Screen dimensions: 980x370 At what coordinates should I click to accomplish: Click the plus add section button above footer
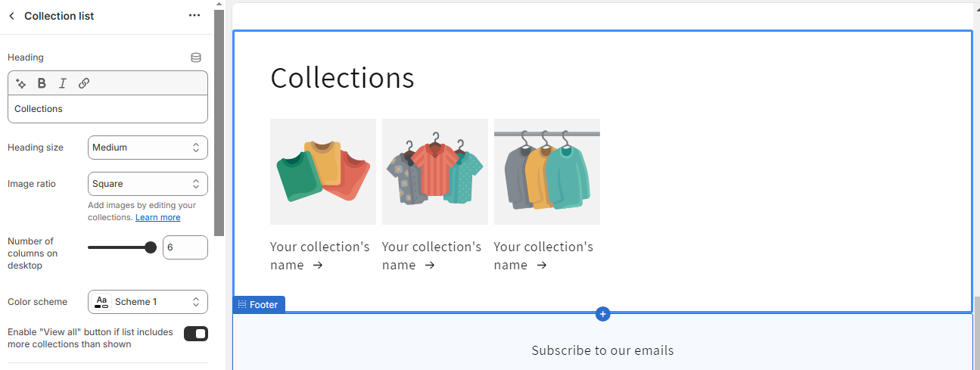pos(602,313)
